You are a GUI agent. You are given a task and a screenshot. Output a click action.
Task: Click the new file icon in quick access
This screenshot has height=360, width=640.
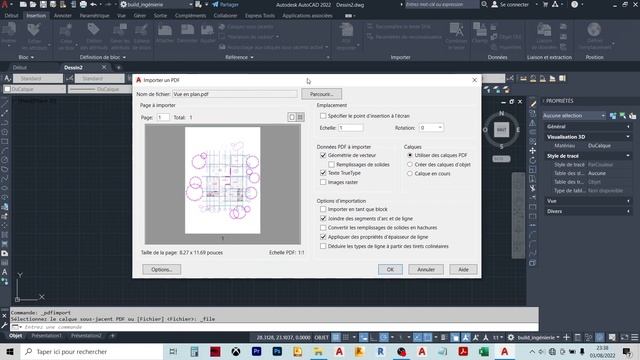point(23,4)
